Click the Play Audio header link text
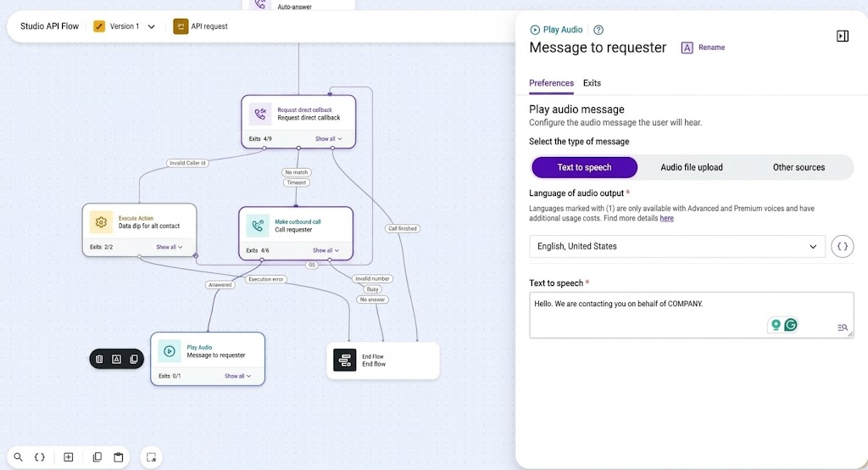 (x=563, y=30)
